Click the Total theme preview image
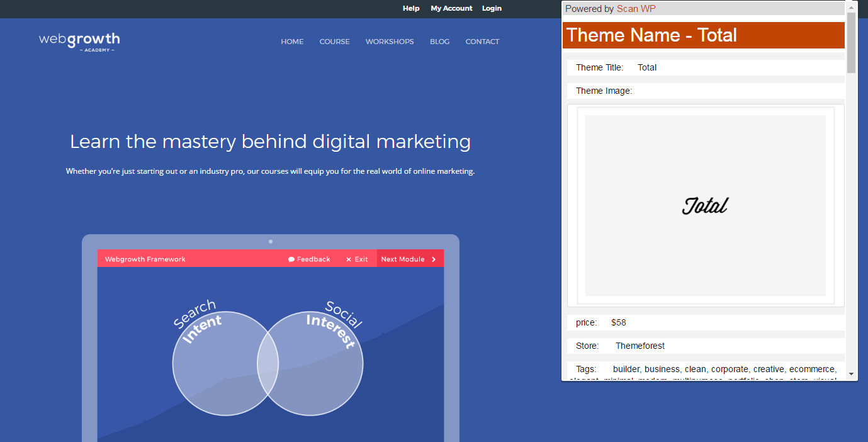 point(706,205)
